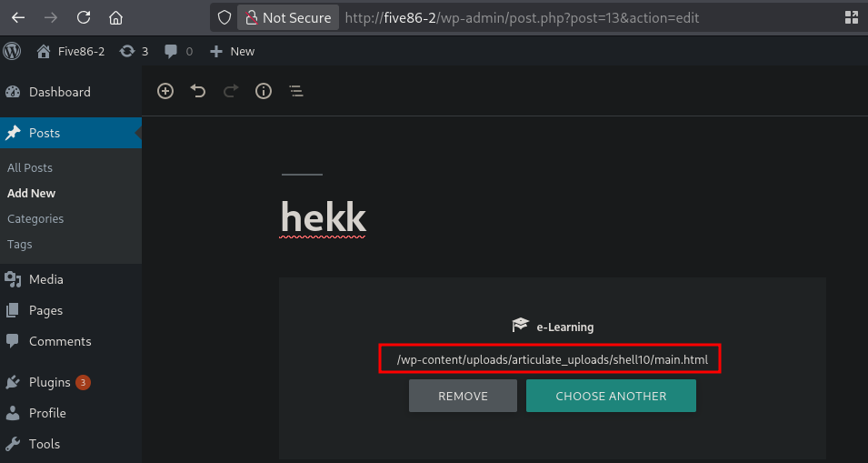Open the New content menu

[x=232, y=52]
